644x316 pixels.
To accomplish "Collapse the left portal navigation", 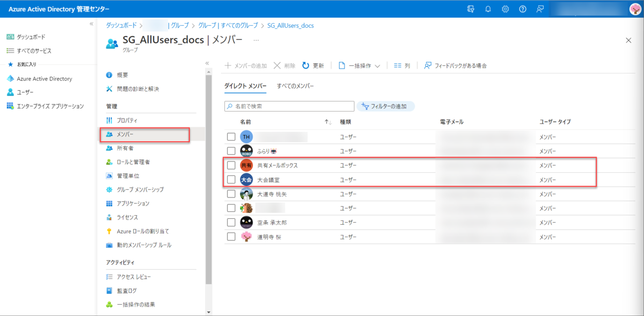I will [91, 24].
